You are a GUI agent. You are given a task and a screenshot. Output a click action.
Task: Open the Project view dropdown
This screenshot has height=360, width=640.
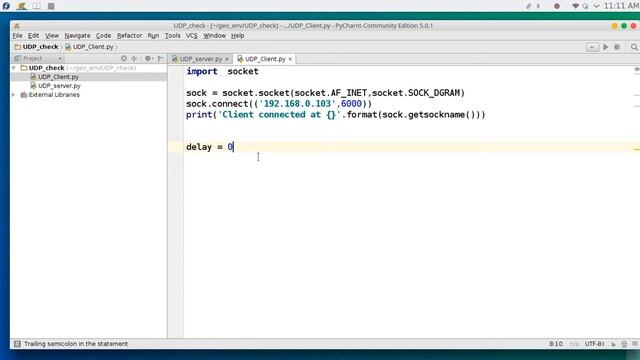coord(38,59)
